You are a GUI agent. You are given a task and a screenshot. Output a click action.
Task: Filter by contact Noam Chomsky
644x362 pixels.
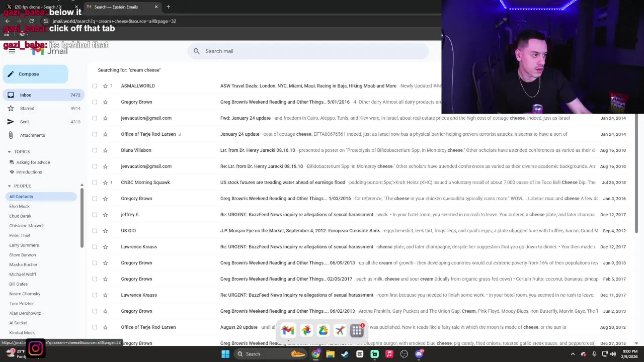coord(25,294)
